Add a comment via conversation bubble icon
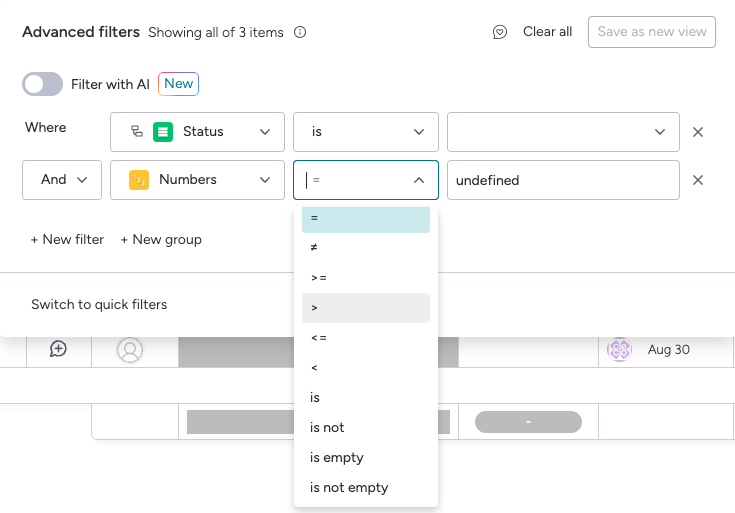 pos(58,349)
